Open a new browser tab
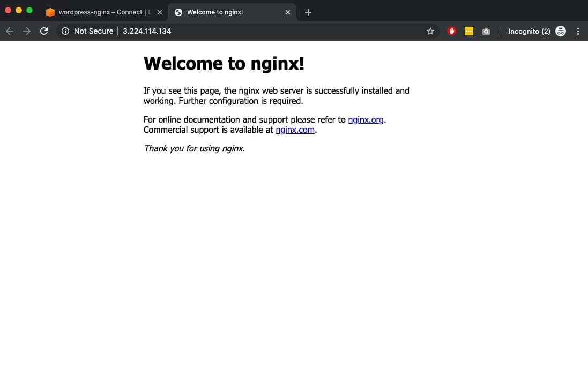Viewport: 588px width, 379px height. coord(308,12)
